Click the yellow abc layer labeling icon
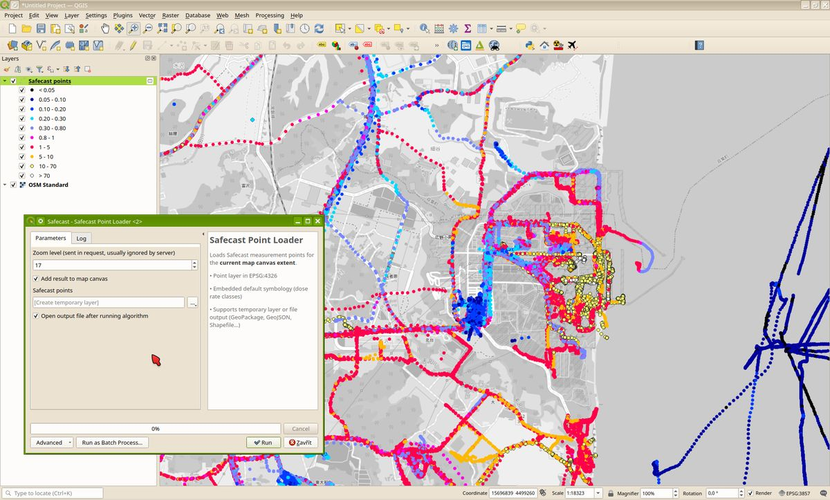Image resolution: width=830 pixels, height=500 pixels. point(321,46)
